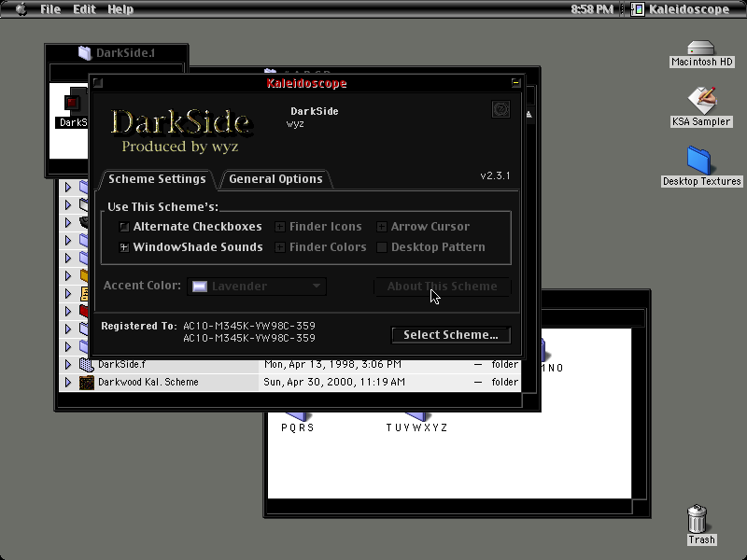Select the KSA Sampler desktop icon
The image size is (747, 560).
(x=702, y=101)
